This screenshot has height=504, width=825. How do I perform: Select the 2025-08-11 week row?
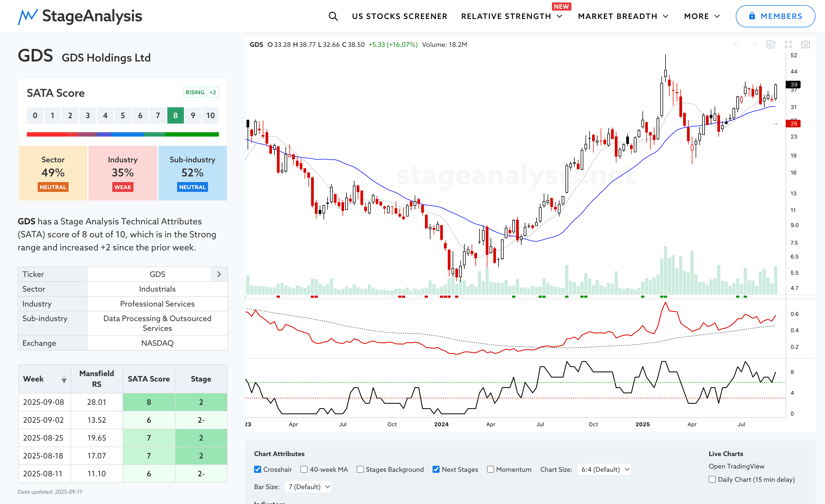click(x=123, y=474)
